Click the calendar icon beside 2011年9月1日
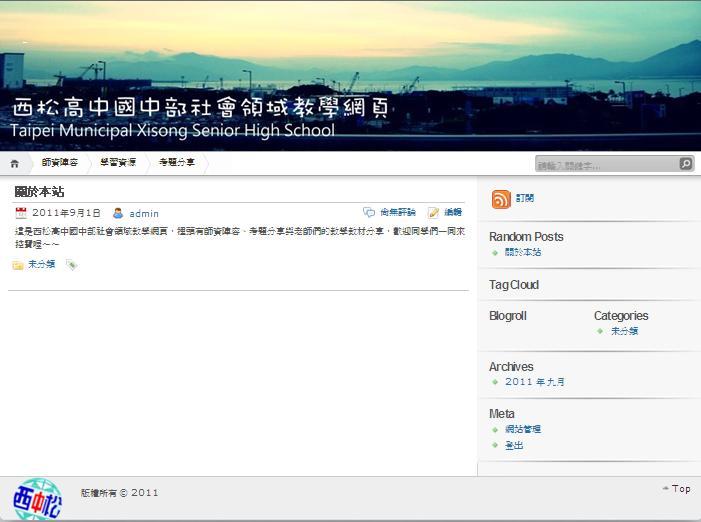This screenshot has width=701, height=522. click(x=21, y=213)
